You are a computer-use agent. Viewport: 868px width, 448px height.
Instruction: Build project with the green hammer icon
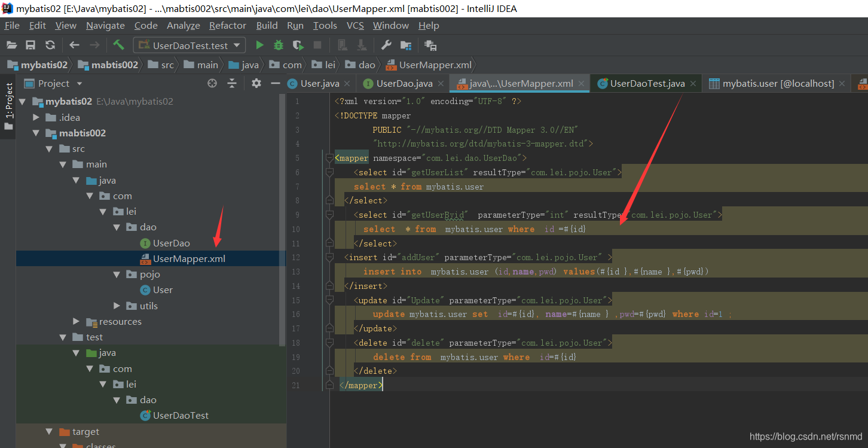118,45
